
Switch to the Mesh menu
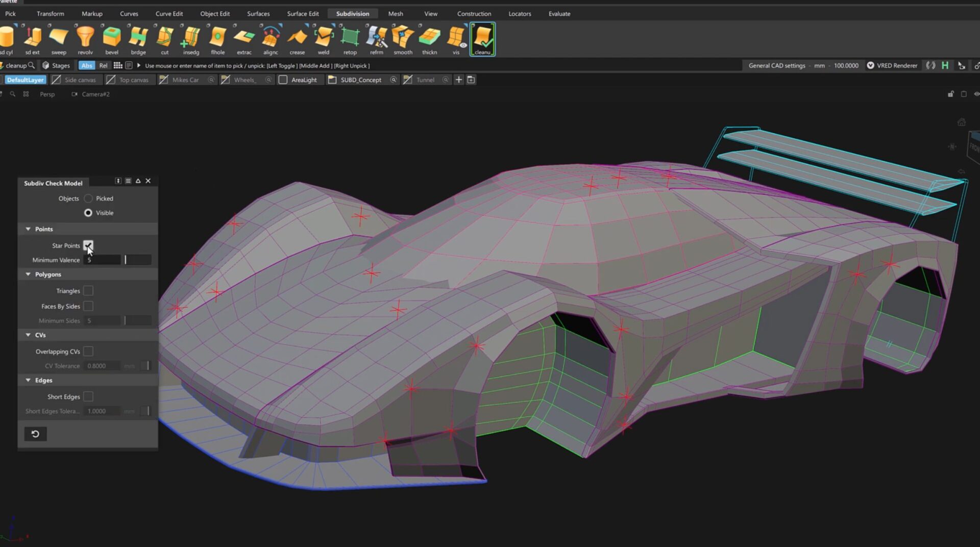(x=396, y=13)
